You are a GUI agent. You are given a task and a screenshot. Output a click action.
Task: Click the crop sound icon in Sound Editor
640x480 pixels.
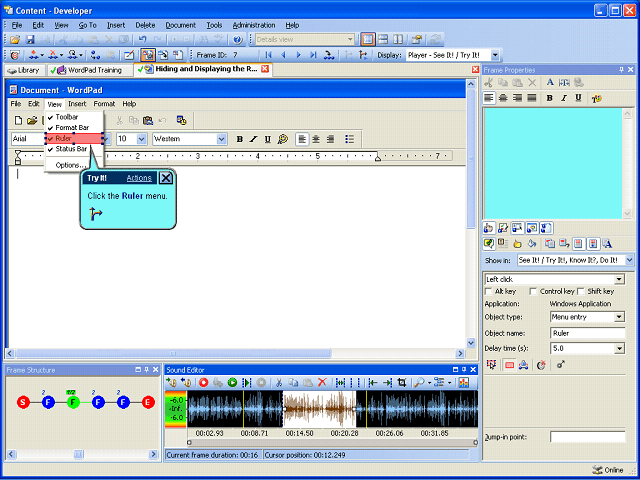point(402,382)
